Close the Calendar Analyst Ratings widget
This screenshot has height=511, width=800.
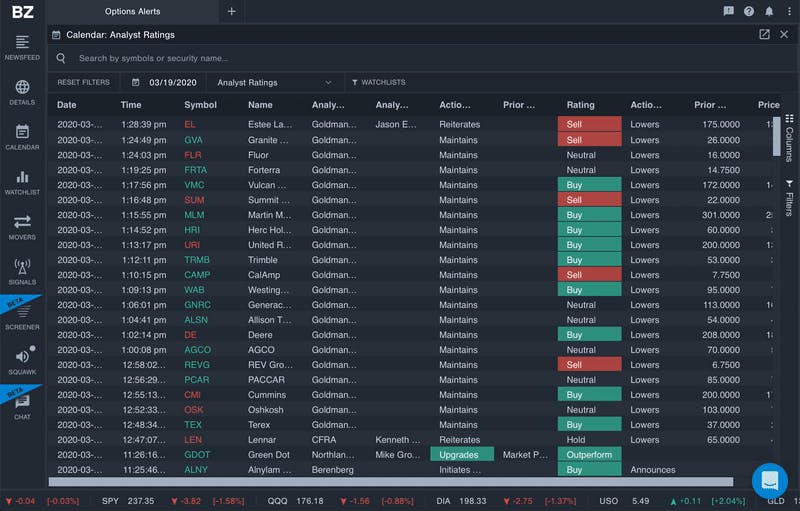click(784, 35)
